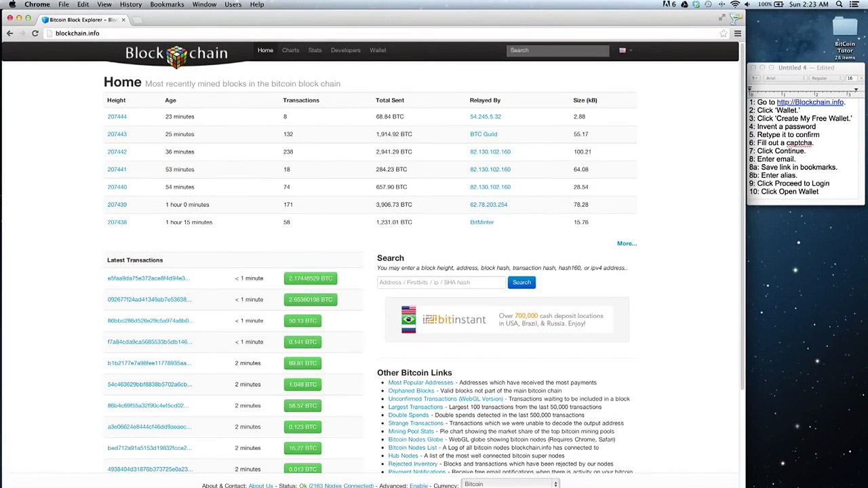Open the File menu
868x488 pixels.
tap(63, 5)
